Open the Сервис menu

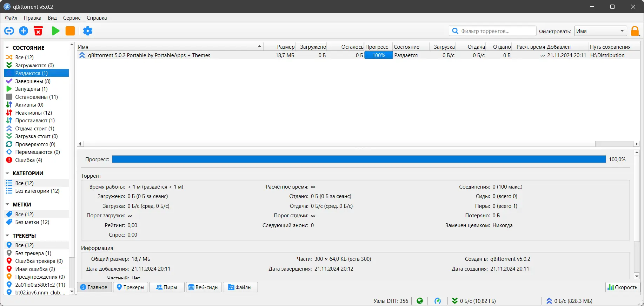[72, 18]
